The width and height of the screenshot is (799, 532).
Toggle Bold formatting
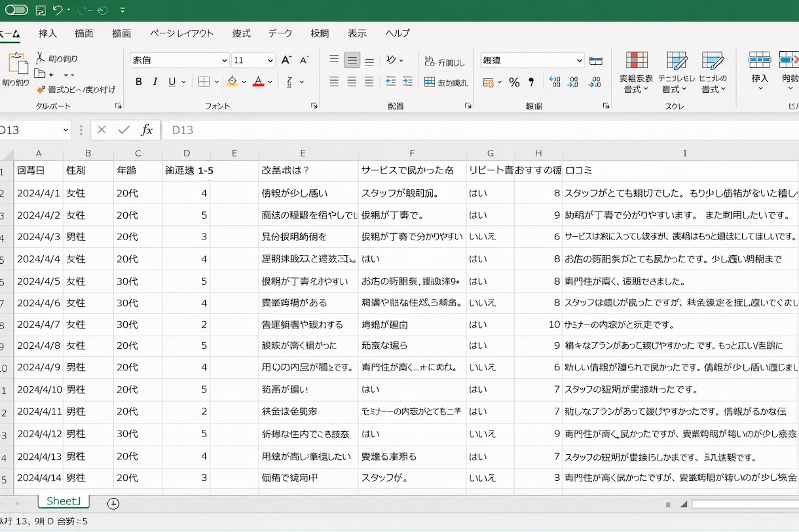138,82
